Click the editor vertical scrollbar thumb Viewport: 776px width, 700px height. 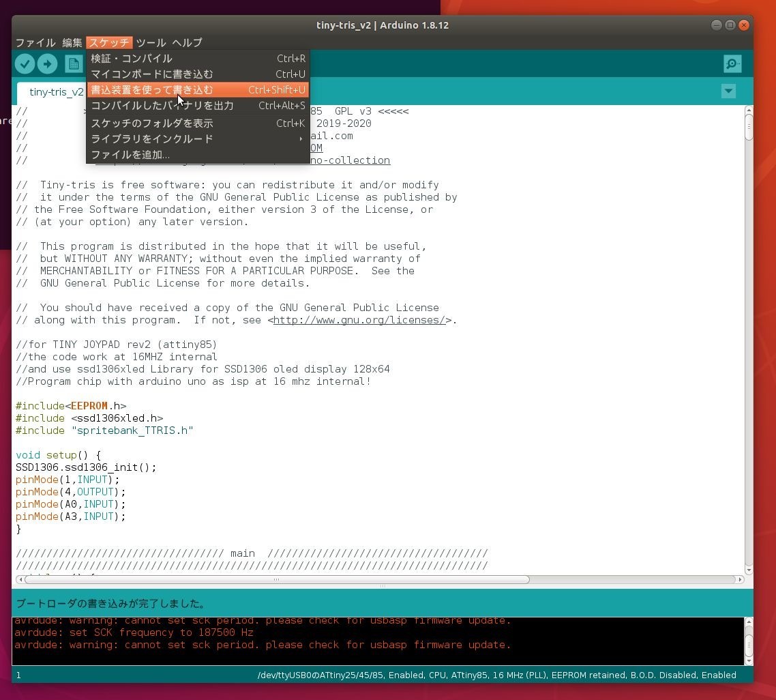point(749,127)
